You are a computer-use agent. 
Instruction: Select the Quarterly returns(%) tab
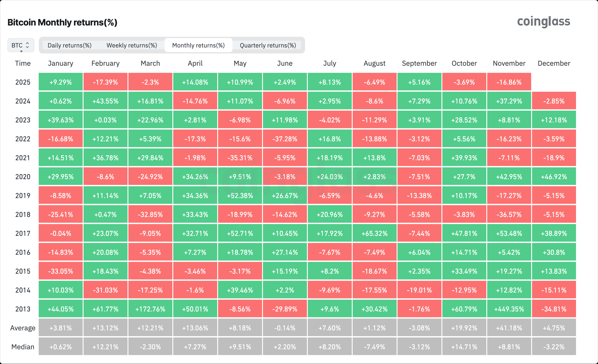click(x=267, y=45)
